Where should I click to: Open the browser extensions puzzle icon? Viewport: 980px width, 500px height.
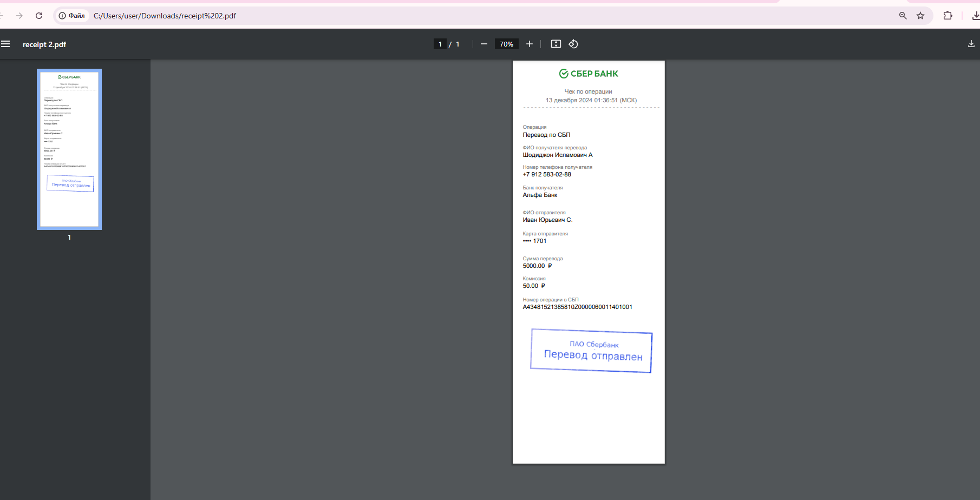tap(948, 16)
